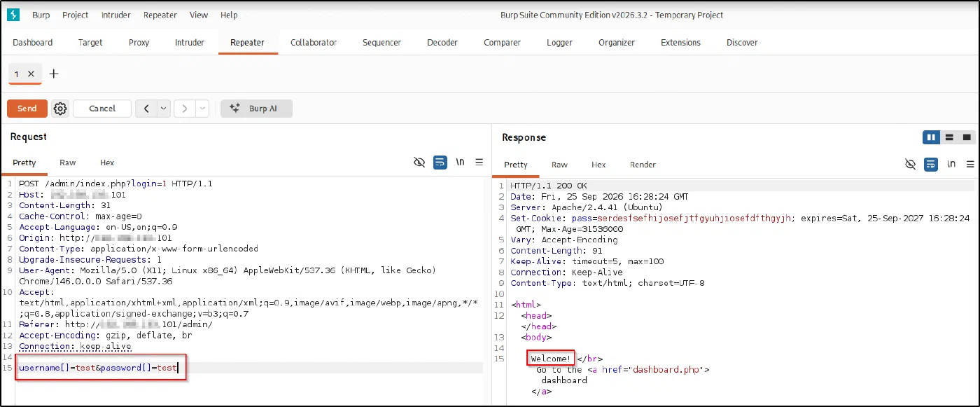Screen dimensions: 980x407
Task: Select combined tabbed layout icon
Action: pos(967,137)
